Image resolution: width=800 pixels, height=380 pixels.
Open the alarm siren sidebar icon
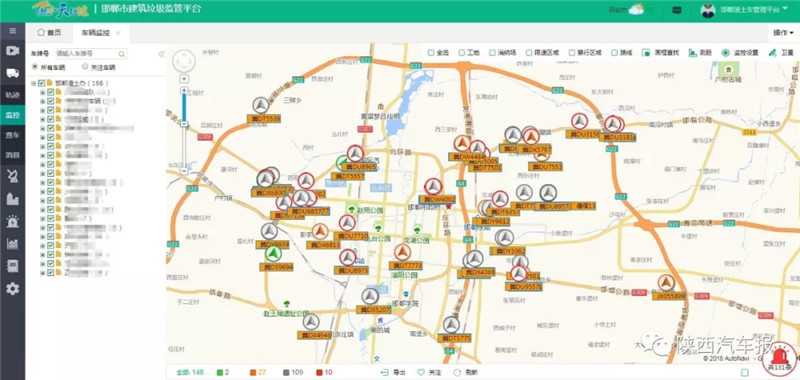coord(12,221)
